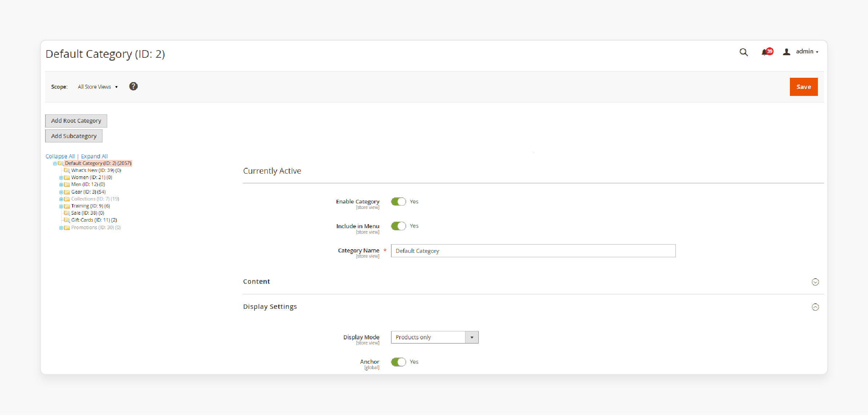Expand the Women category node
The width and height of the screenshot is (868, 416).
pyautogui.click(x=61, y=178)
